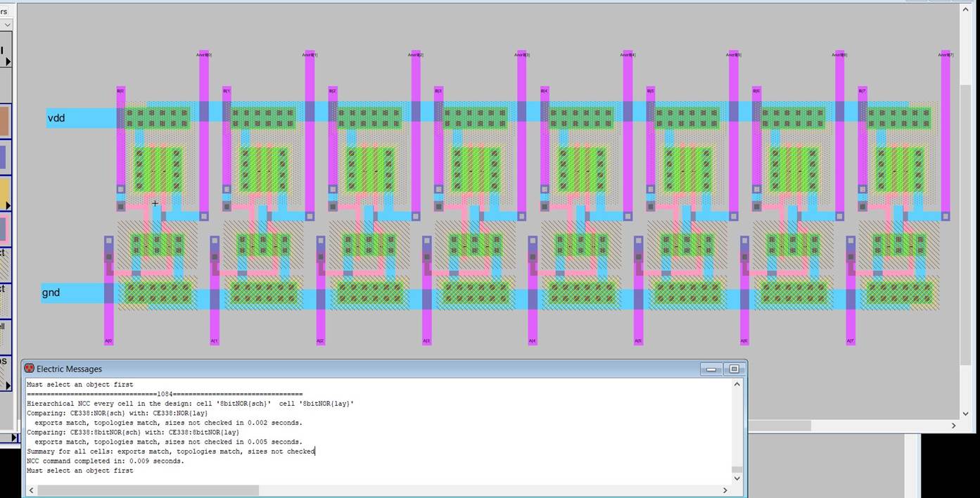Click the Electric Messages title bar text
The image size is (980, 498).
click(69, 369)
